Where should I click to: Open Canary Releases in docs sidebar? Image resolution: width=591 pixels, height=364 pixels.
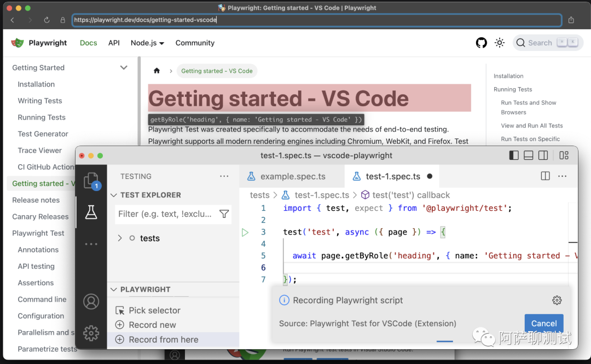tap(40, 217)
